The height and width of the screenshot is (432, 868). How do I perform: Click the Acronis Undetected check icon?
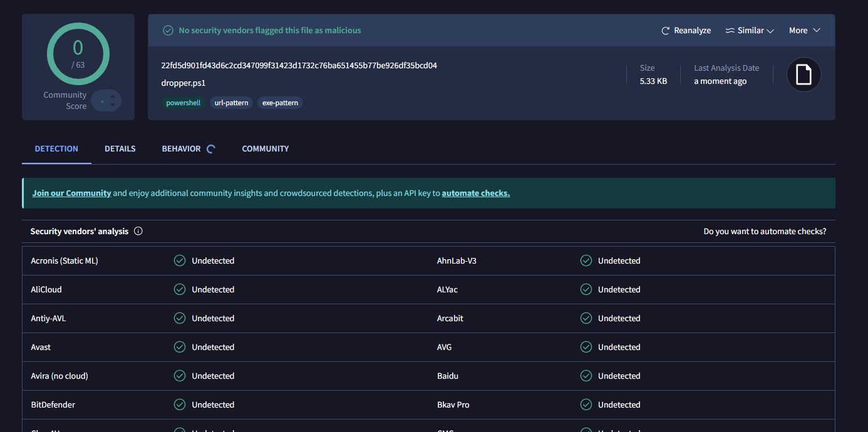[180, 260]
